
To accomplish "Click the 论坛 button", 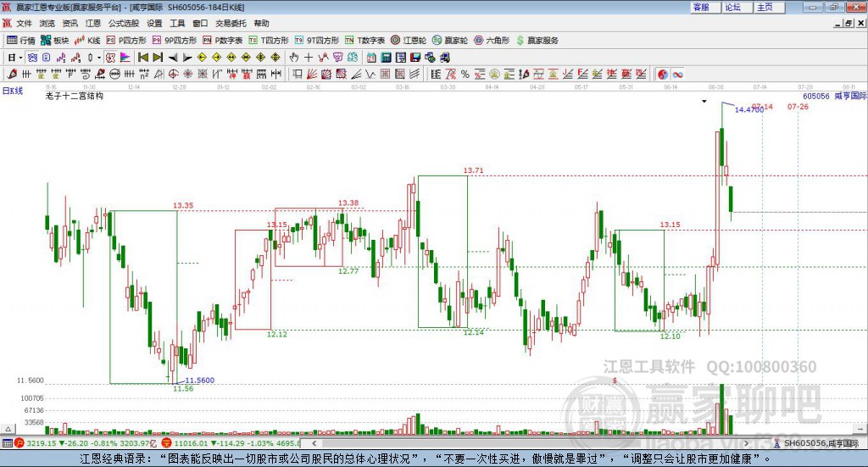I will tap(737, 7).
